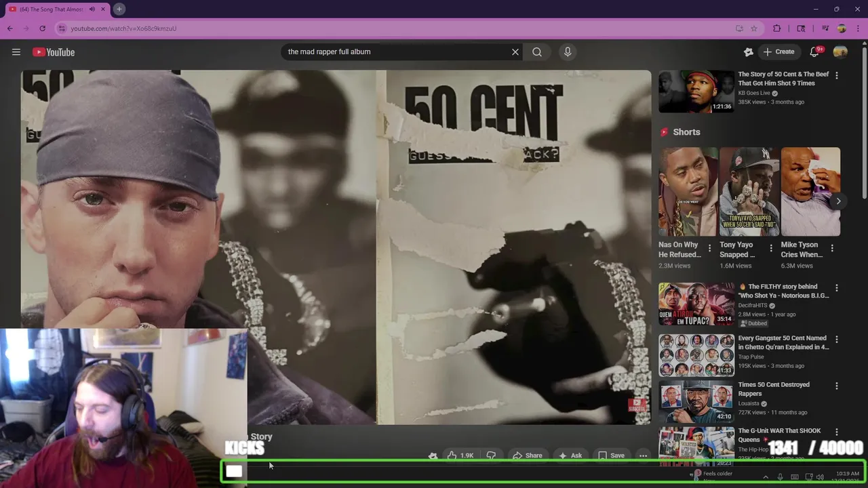The height and width of the screenshot is (488, 868).
Task: Reload the current page
Action: [42, 28]
